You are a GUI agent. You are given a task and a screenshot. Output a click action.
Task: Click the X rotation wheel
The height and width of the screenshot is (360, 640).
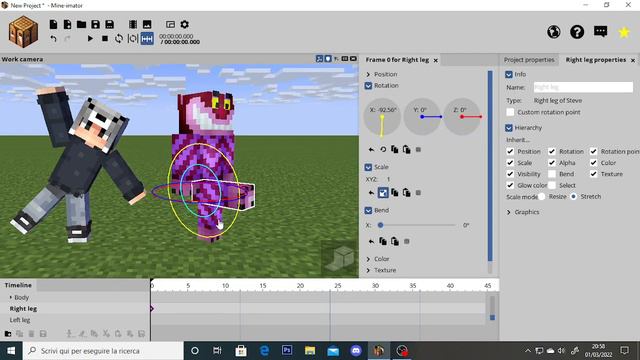(x=382, y=117)
